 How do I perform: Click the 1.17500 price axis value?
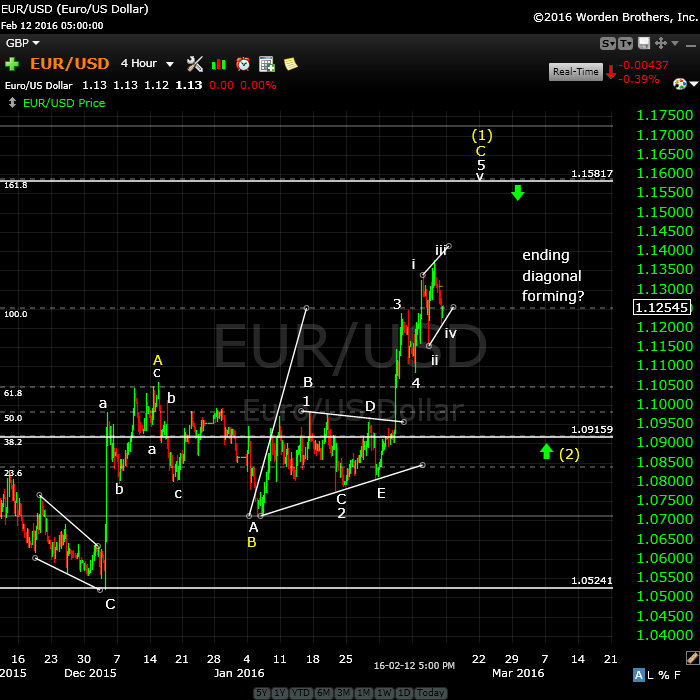click(664, 115)
